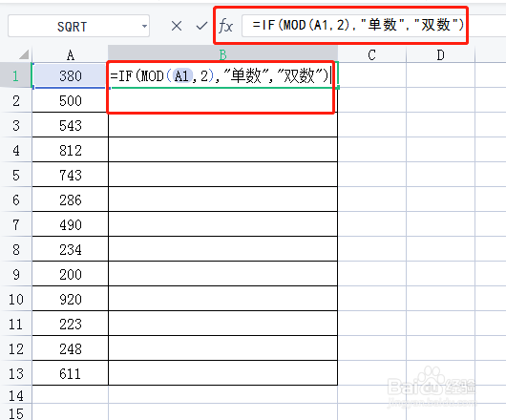
Task: Cancel the formula entry with X icon
Action: coord(177,26)
